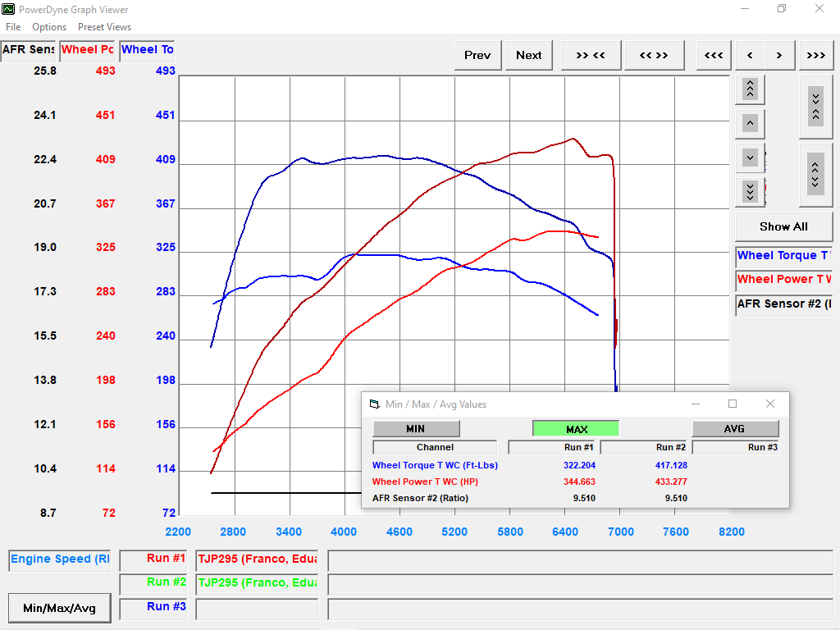840x630 pixels.
Task: Click the red TJP295 run name field
Action: click(257, 559)
